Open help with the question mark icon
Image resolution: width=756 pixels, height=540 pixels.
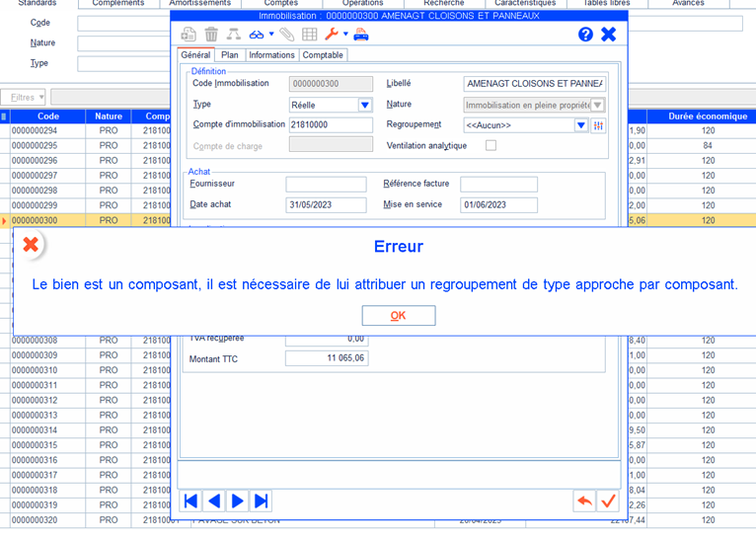click(x=585, y=35)
